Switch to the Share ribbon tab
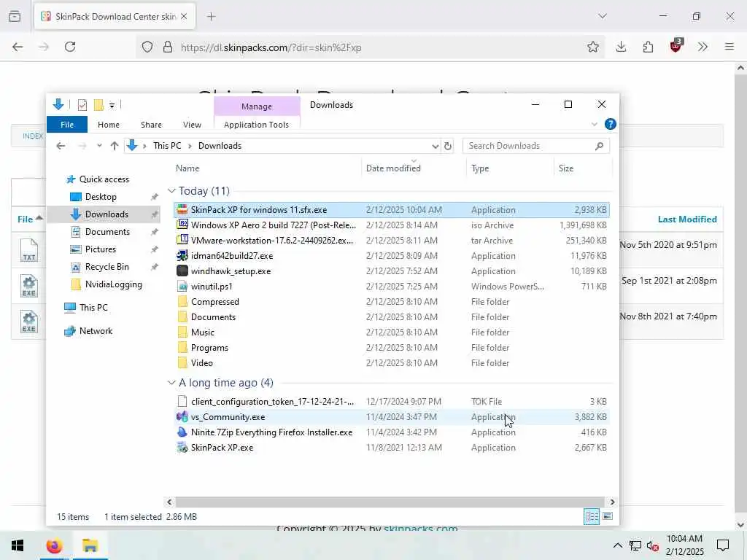 [151, 125]
